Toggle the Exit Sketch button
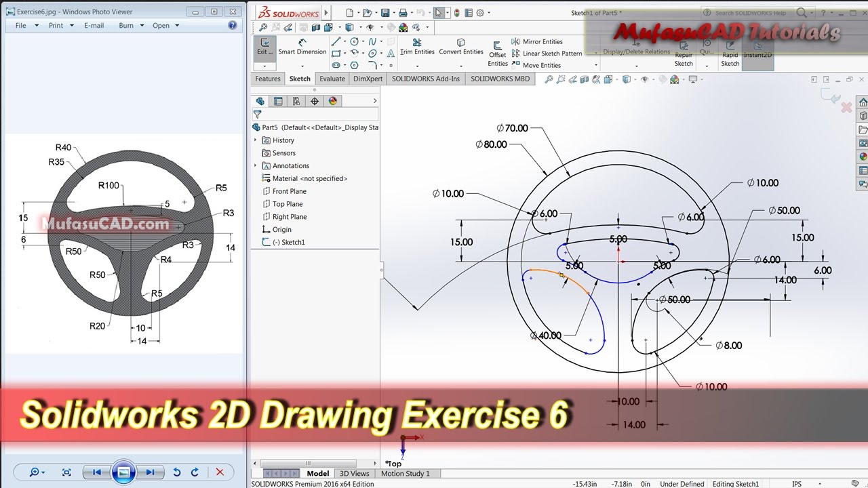 click(x=264, y=47)
